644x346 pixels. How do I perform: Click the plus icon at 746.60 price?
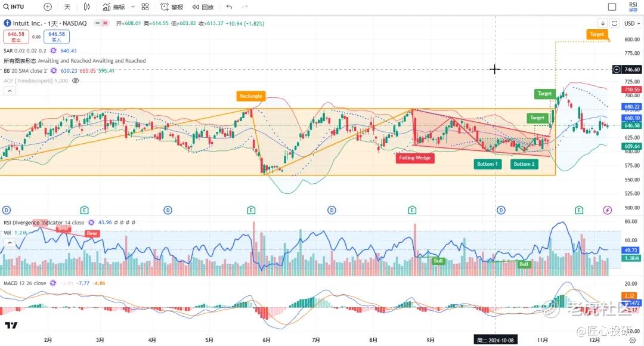coord(617,69)
